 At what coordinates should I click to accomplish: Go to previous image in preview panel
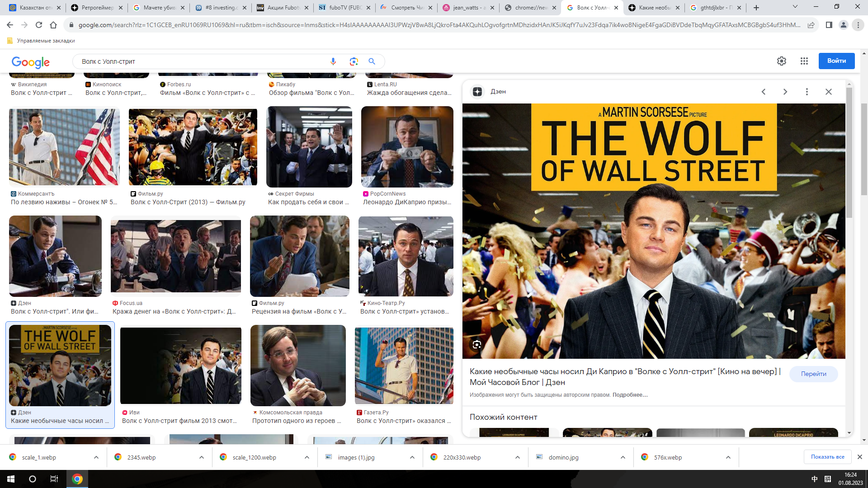(x=764, y=92)
